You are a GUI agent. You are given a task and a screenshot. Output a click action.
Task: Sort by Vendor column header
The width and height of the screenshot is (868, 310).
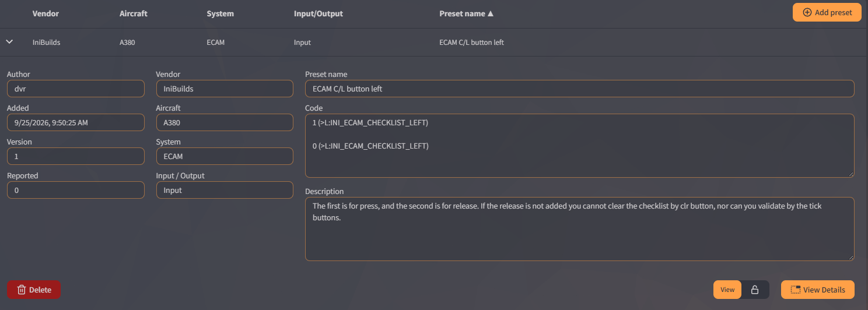coord(45,13)
